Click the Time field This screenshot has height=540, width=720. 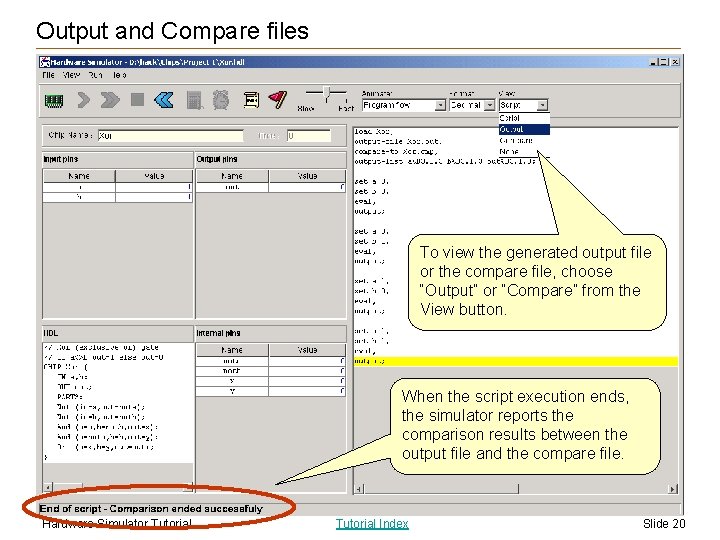click(x=309, y=135)
